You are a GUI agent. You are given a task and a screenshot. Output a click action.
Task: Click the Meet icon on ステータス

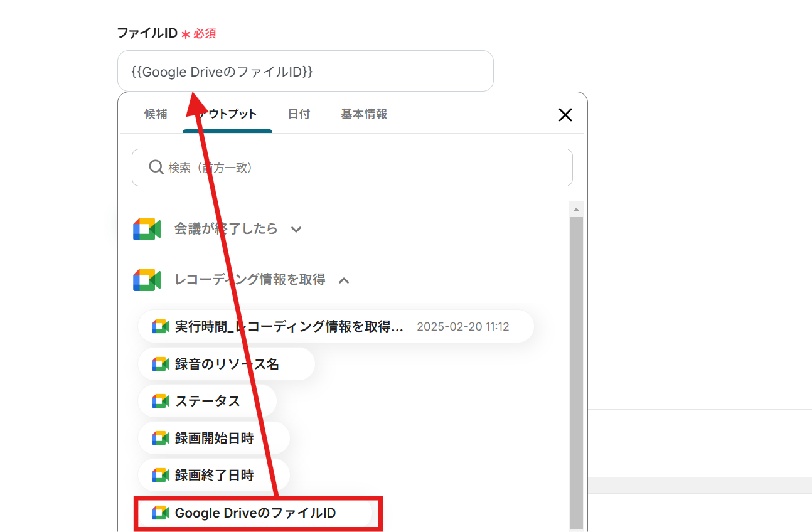tap(161, 402)
